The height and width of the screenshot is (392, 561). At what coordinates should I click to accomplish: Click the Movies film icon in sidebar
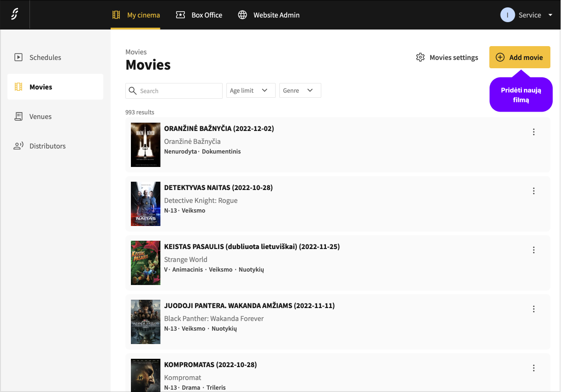tap(18, 87)
